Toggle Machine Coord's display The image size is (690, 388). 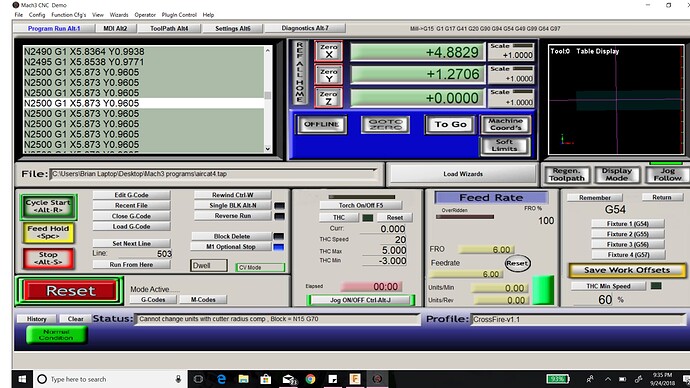(x=505, y=124)
